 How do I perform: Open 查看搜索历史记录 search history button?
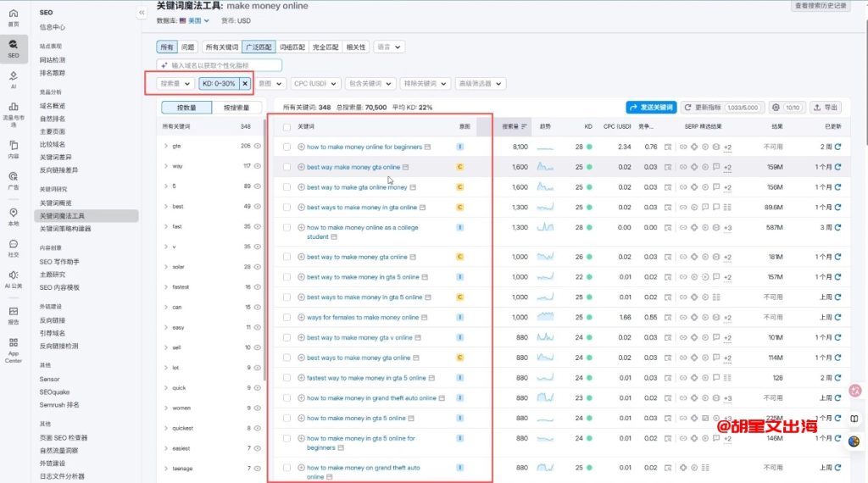tap(821, 6)
